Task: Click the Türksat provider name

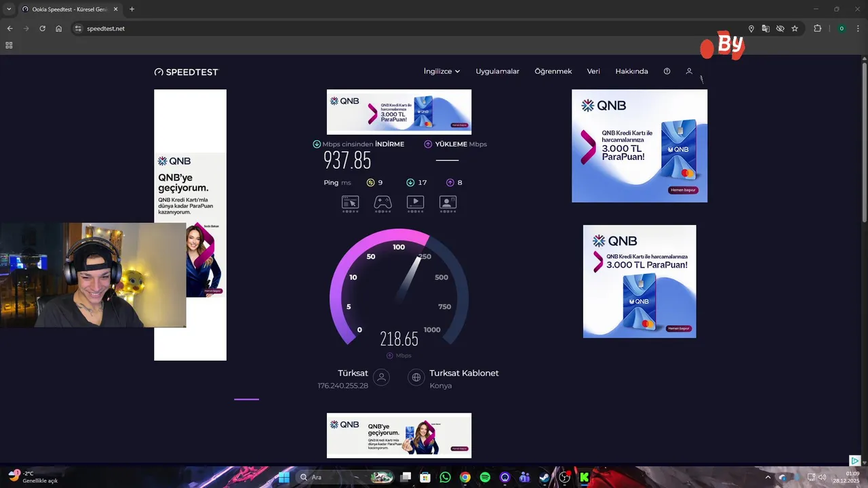Action: [x=353, y=373]
